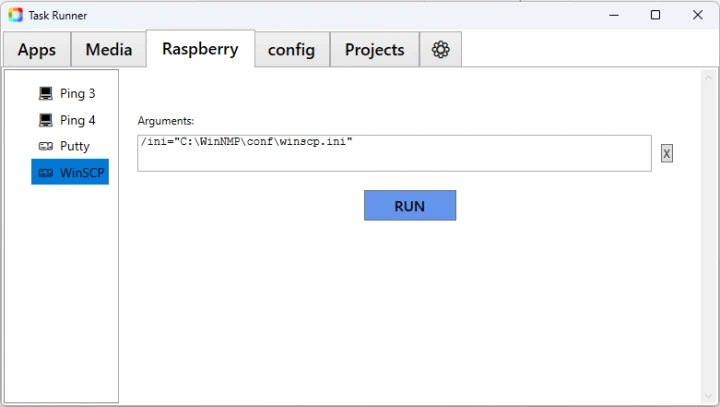Open the settings gear tab
720x407 pixels.
click(x=440, y=50)
